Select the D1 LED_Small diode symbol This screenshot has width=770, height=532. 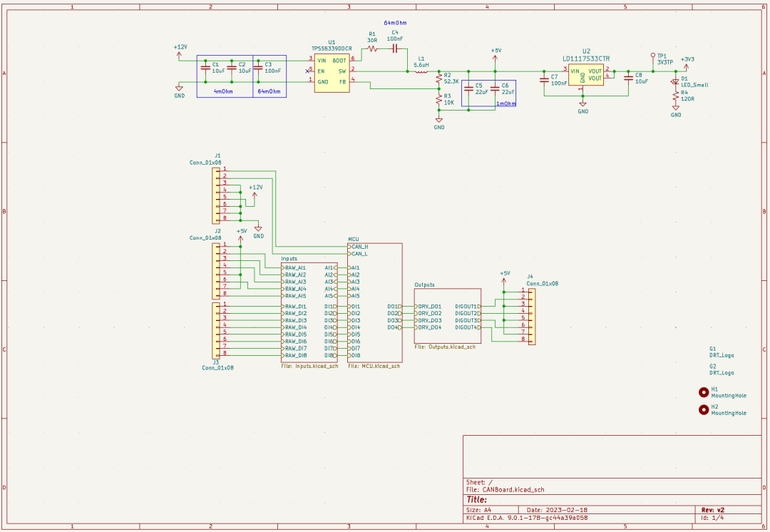[x=675, y=81]
